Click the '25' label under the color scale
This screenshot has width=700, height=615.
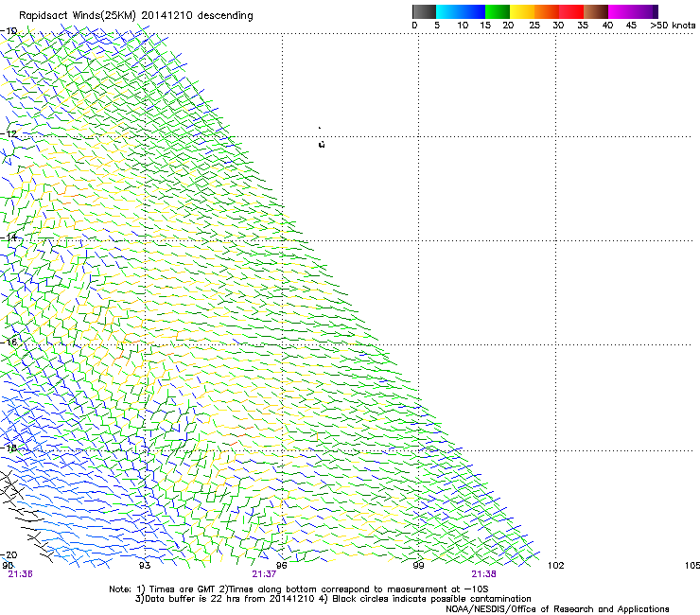coord(534,25)
